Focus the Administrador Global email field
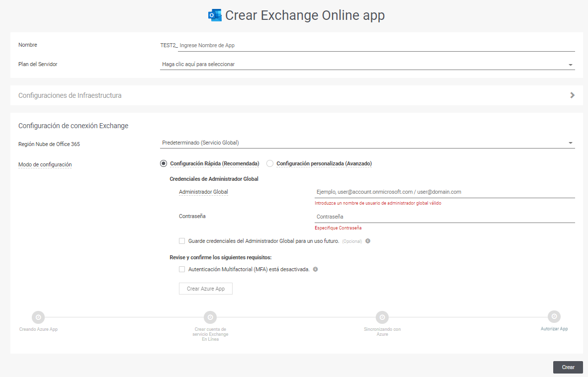This screenshot has width=588, height=377. [445, 192]
